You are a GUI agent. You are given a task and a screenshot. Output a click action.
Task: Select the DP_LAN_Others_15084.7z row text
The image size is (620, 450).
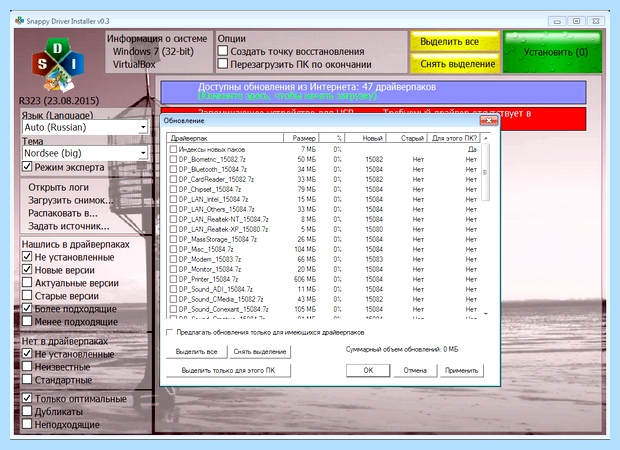pyautogui.click(x=216, y=209)
